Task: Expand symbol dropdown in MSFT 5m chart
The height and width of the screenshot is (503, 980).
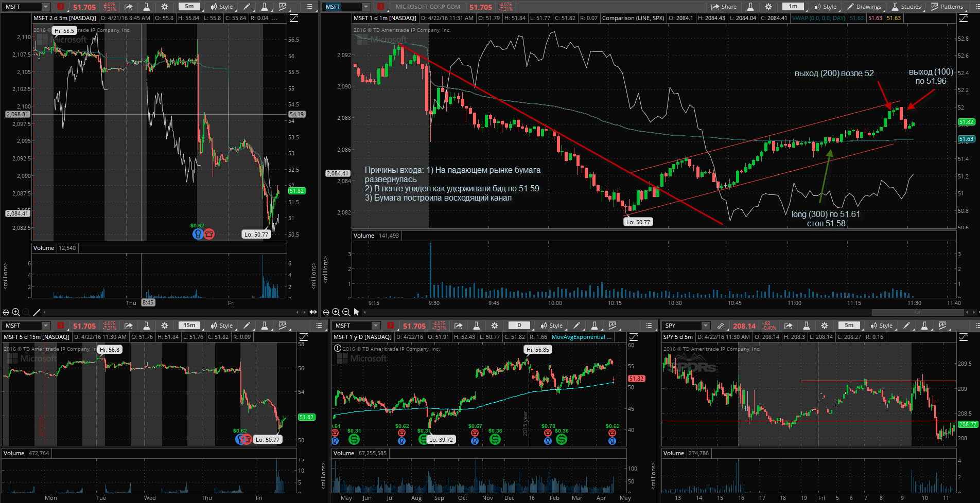Action: [46, 7]
